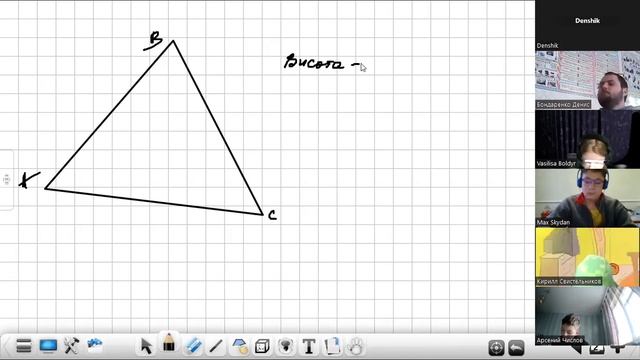This screenshot has height=360, width=640.
Task: Click the blue desktop screen icon
Action: point(48,346)
